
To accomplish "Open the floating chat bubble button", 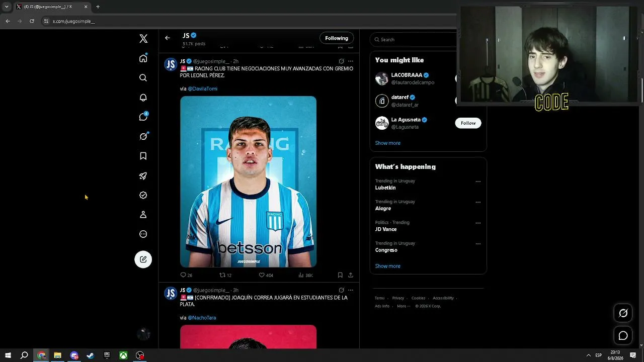I will click(623, 336).
